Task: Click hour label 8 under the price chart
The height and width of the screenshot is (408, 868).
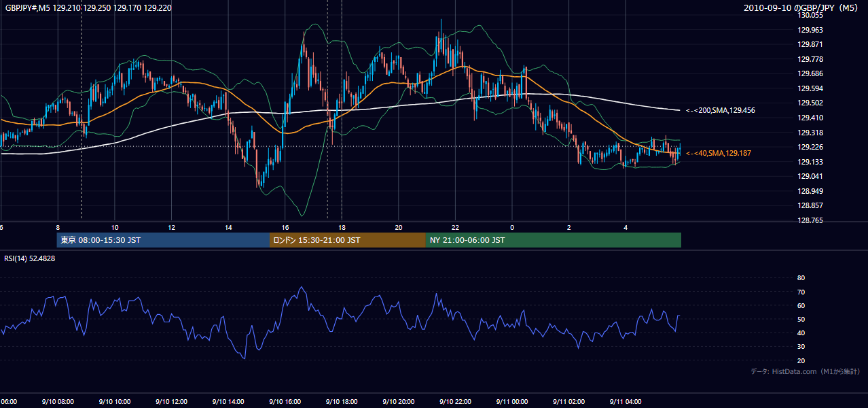Action: [x=58, y=228]
